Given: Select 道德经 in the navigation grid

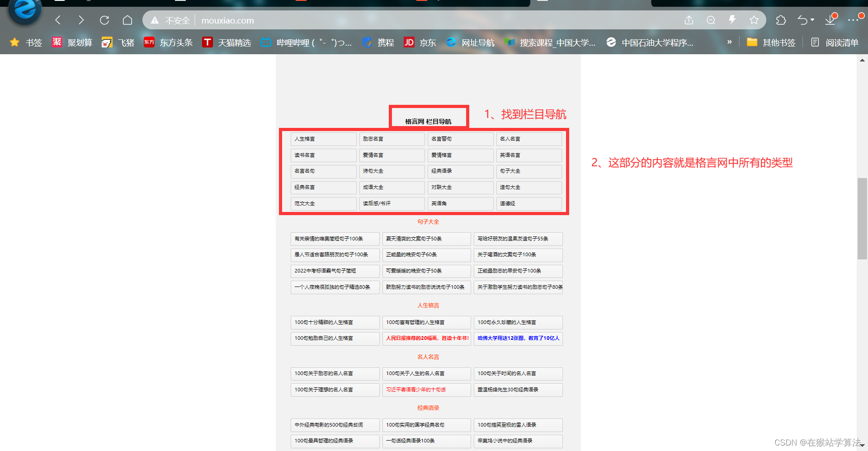Looking at the screenshot, I should 529,203.
